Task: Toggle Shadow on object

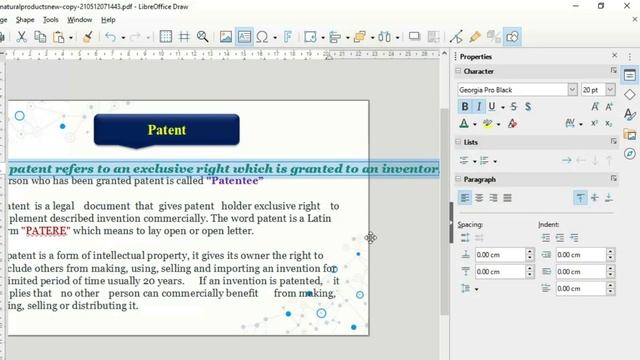Action: (414, 37)
